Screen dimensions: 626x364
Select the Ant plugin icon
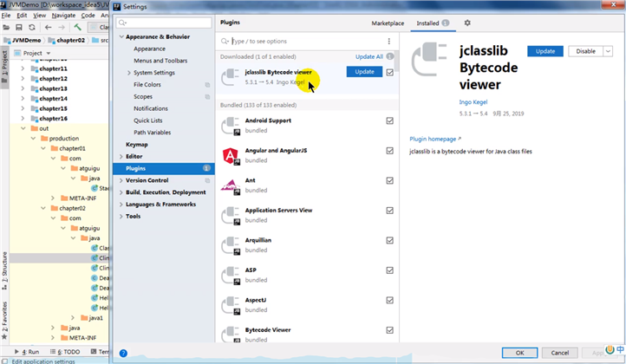pos(231,185)
